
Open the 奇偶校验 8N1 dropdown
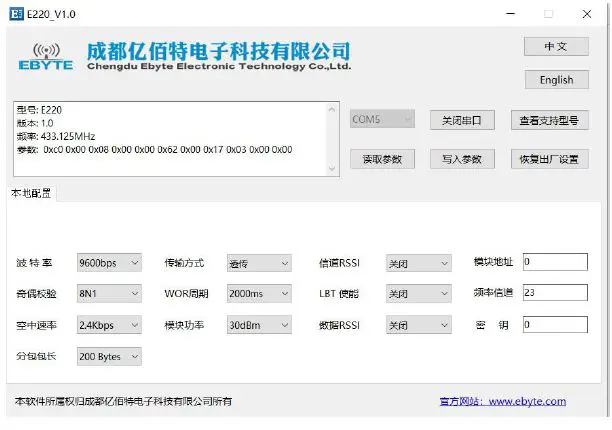(x=109, y=293)
